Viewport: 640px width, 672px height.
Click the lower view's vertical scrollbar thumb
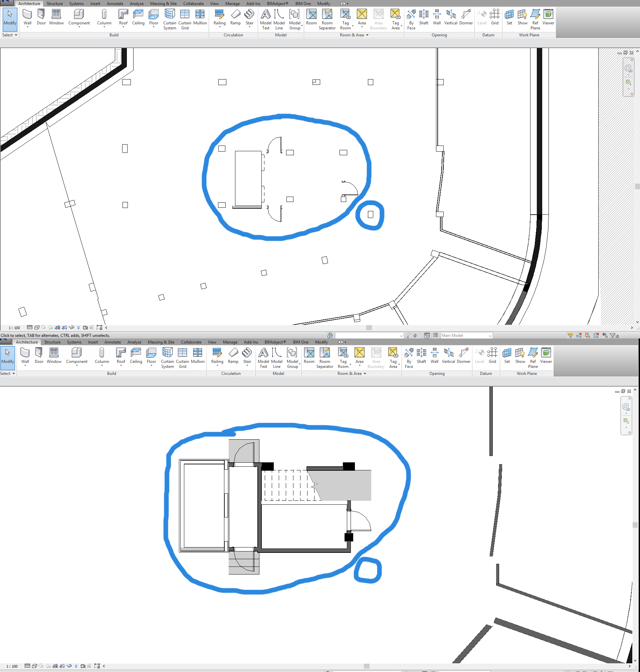pos(635,525)
